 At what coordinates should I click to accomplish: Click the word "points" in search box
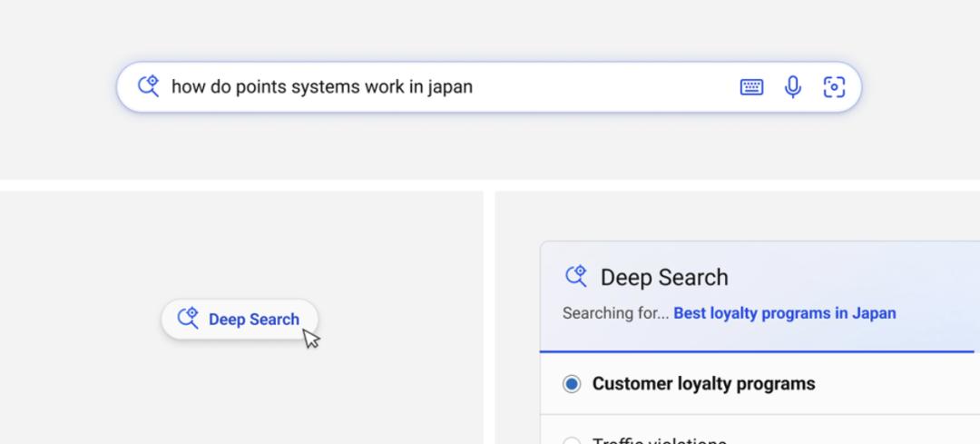[x=261, y=87]
